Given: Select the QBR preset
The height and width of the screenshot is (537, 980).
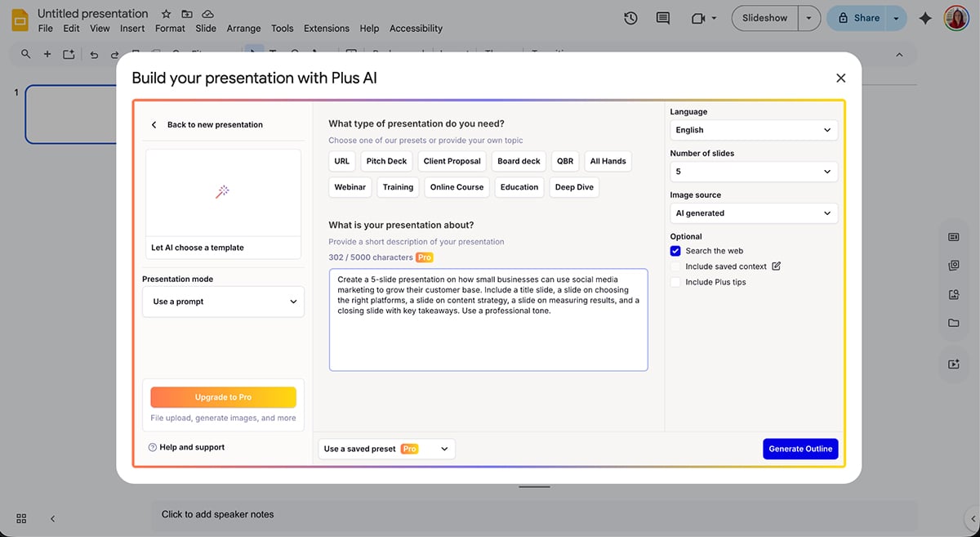Looking at the screenshot, I should tap(565, 161).
